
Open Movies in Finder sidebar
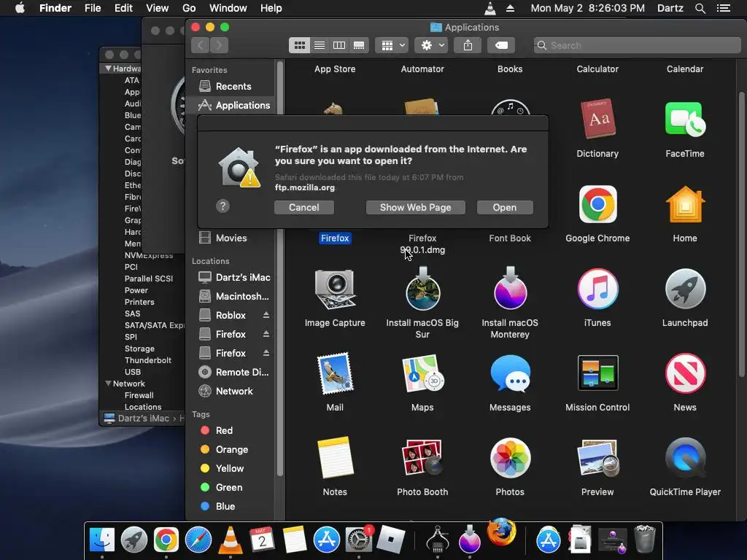[231, 238]
